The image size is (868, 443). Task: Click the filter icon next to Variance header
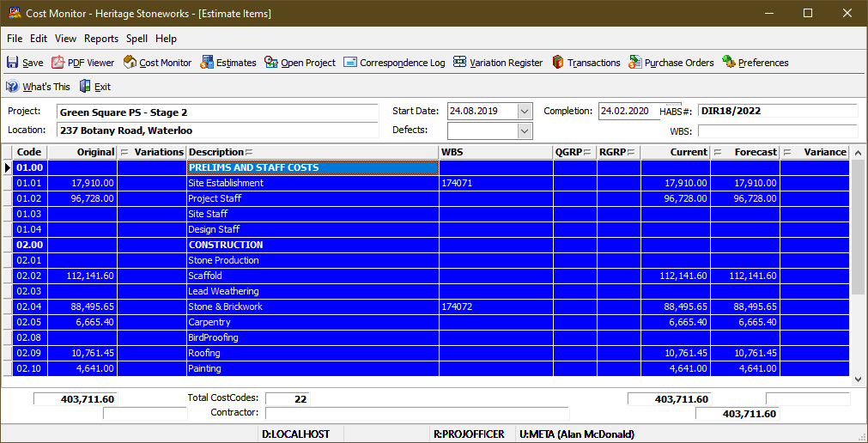(x=786, y=152)
